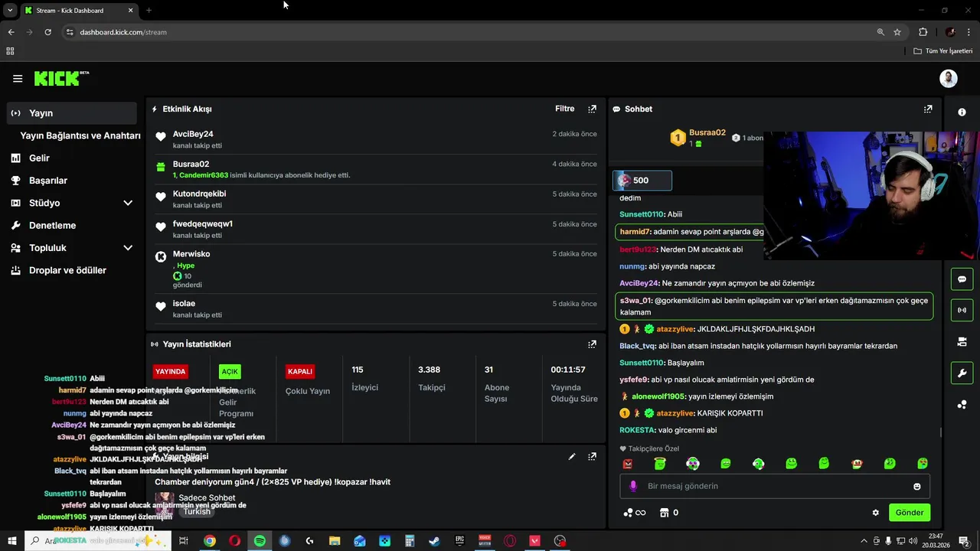
Task: Open Steam from the taskbar
Action: click(x=434, y=541)
